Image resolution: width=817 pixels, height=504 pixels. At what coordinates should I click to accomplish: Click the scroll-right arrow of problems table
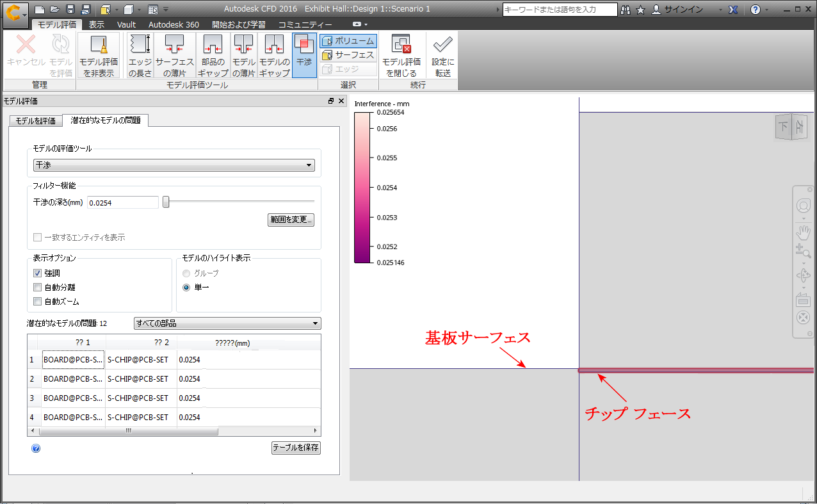315,431
